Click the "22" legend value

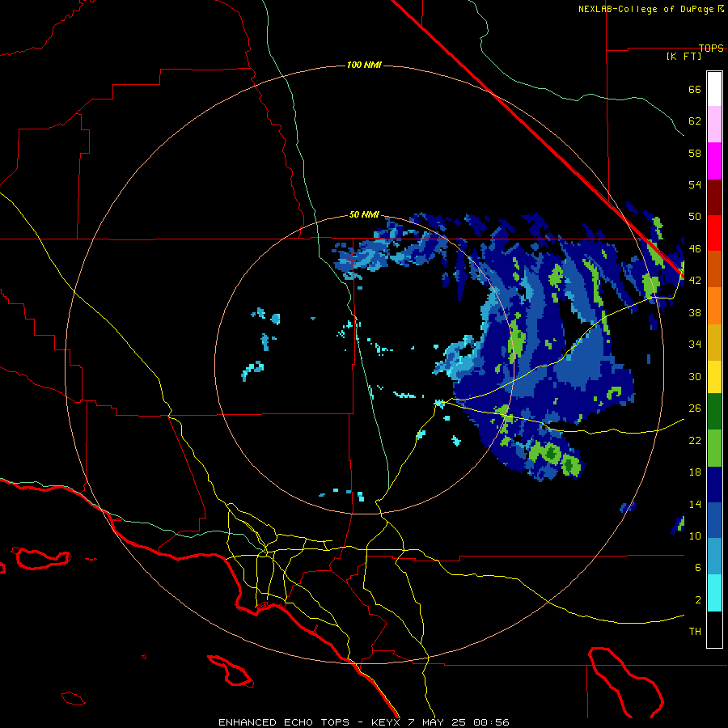[695, 441]
